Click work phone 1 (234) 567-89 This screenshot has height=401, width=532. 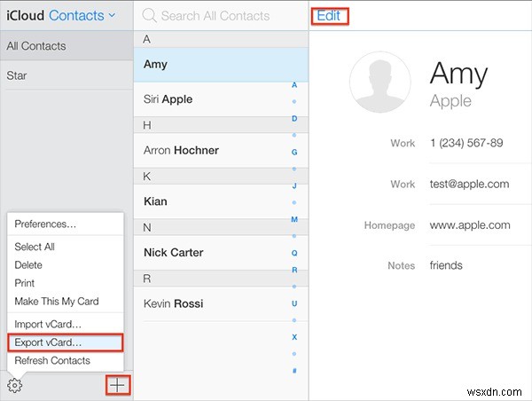[x=466, y=143]
